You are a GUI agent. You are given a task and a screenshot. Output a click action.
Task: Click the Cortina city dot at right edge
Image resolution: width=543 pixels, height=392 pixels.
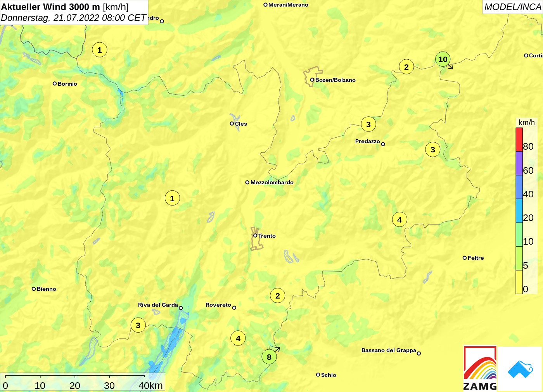click(x=526, y=55)
